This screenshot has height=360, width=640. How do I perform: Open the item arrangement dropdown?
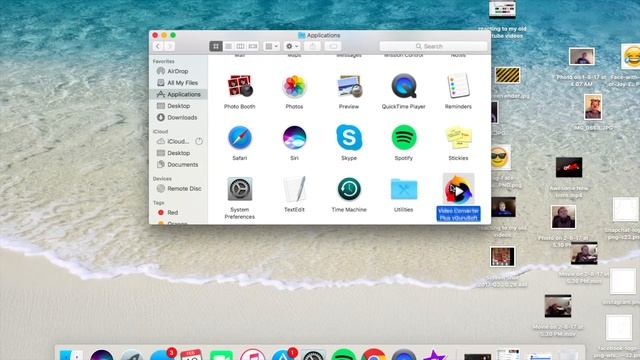tap(271, 46)
